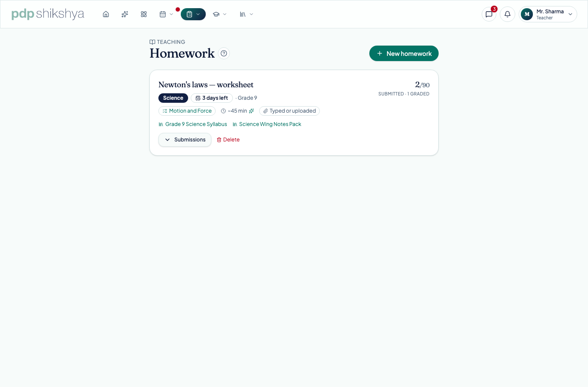
Task: Click the pdp shikshya logo
Action: (x=48, y=14)
